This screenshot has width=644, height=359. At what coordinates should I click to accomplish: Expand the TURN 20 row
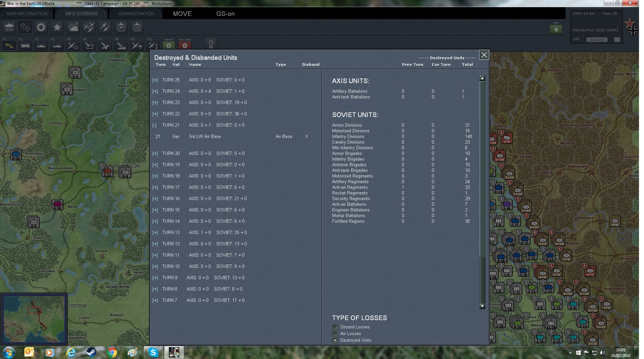tap(155, 154)
